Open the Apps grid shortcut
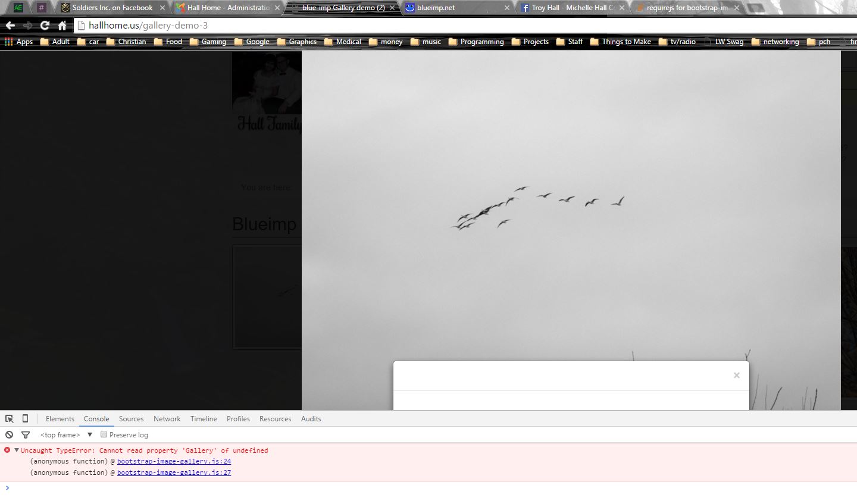 (18, 42)
